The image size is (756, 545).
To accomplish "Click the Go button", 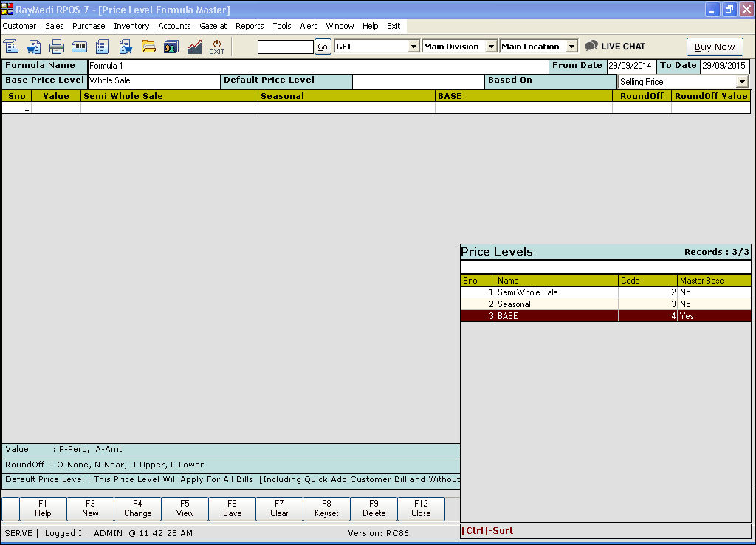I will [x=323, y=47].
